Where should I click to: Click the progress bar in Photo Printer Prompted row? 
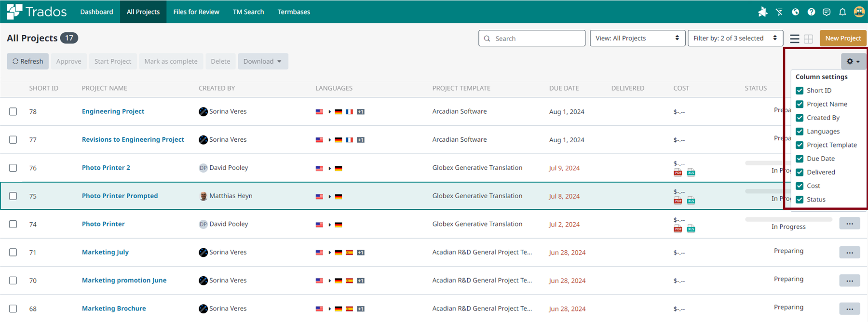[764, 191]
